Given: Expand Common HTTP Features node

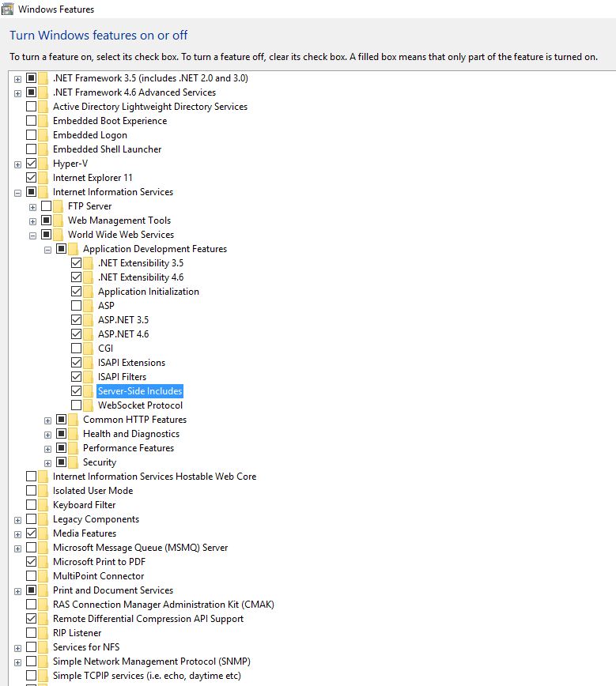Looking at the screenshot, I should click(47, 421).
